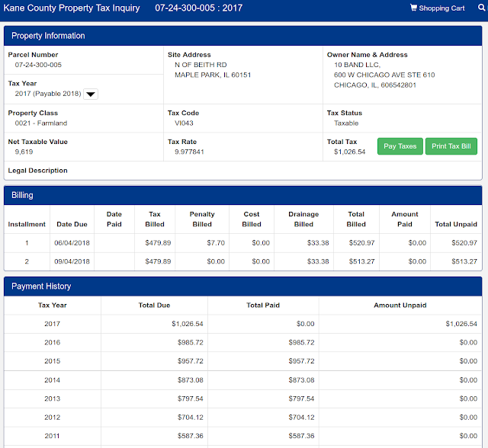The image size is (488, 448).
Task: Select tax status Taxable
Action: tap(346, 123)
